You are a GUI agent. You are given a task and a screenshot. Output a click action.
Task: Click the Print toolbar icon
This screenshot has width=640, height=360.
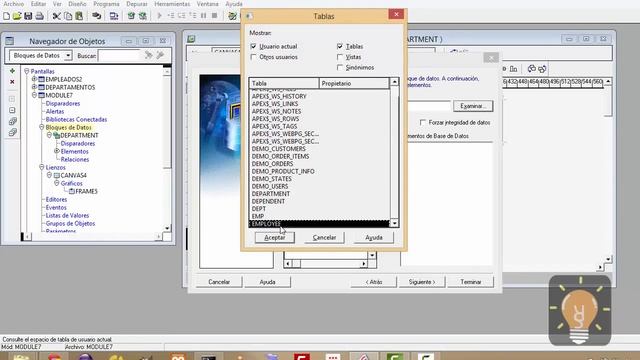(40, 16)
